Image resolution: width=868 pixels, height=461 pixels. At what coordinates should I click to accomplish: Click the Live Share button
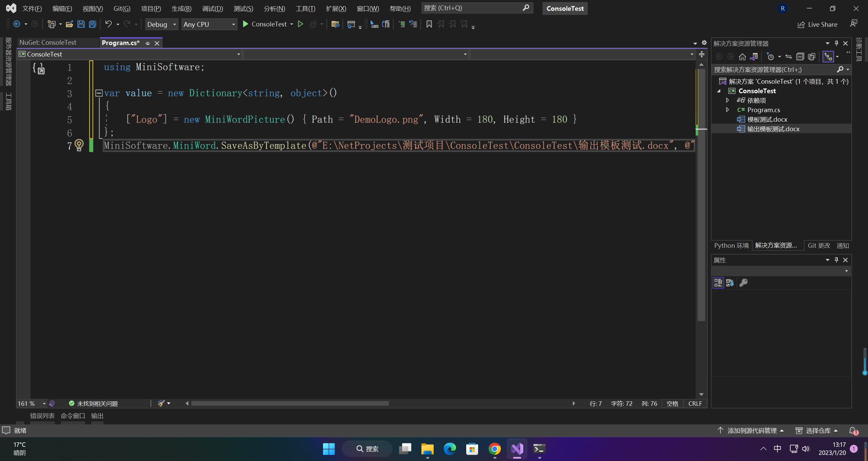817,24
